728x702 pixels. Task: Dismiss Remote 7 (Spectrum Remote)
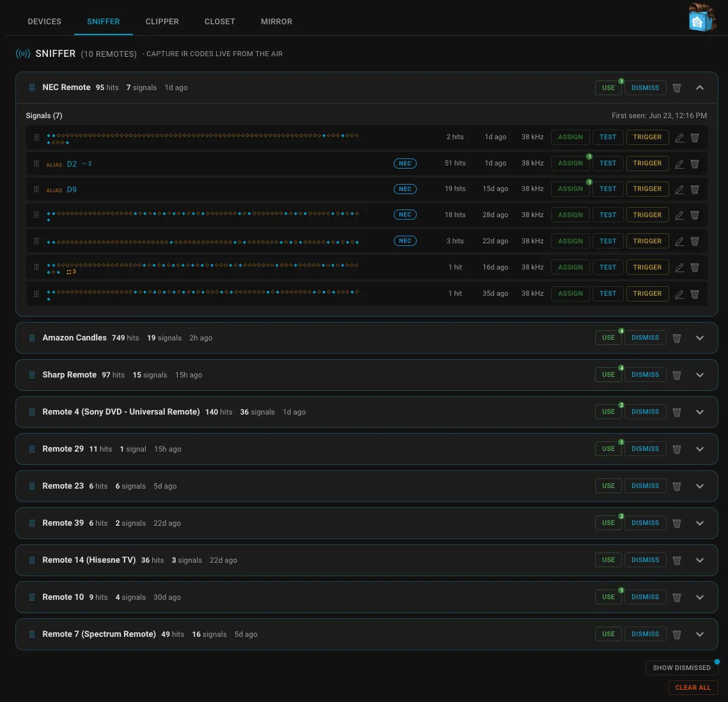pyautogui.click(x=645, y=634)
